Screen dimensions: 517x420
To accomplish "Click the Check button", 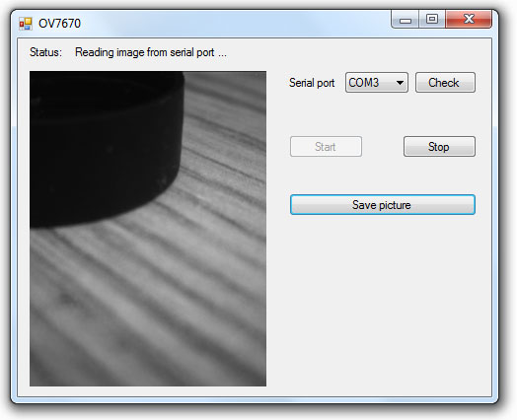I will coord(445,83).
